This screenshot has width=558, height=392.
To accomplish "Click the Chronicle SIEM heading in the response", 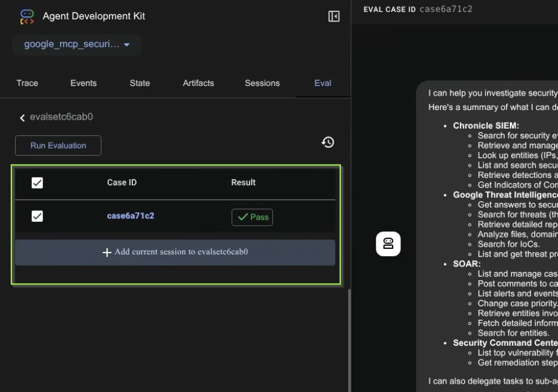I will (486, 126).
